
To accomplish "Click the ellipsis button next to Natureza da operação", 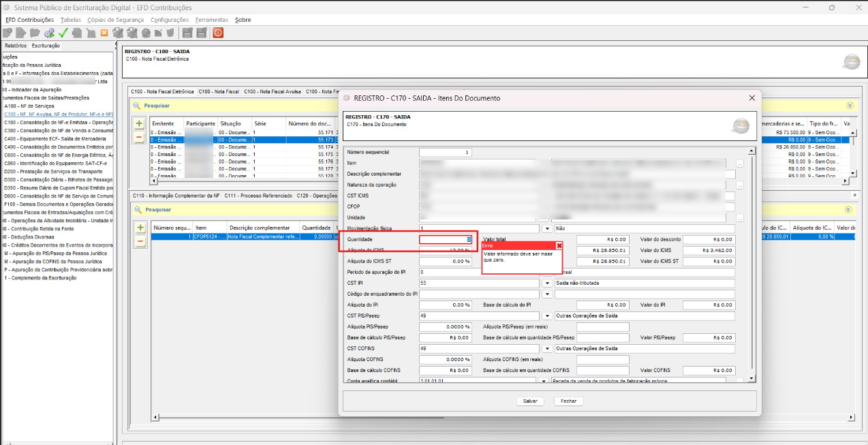I will click(x=740, y=185).
